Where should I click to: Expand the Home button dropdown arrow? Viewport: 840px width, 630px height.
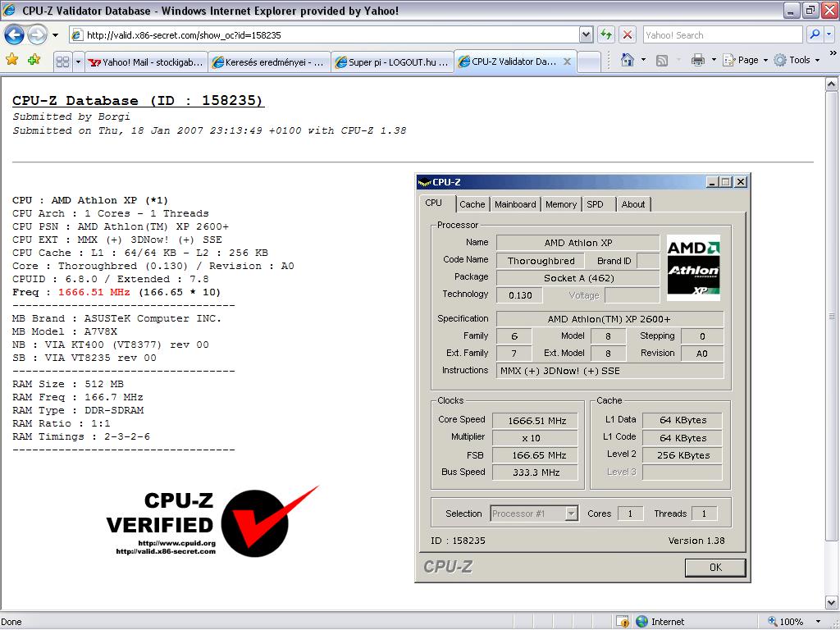pos(643,60)
